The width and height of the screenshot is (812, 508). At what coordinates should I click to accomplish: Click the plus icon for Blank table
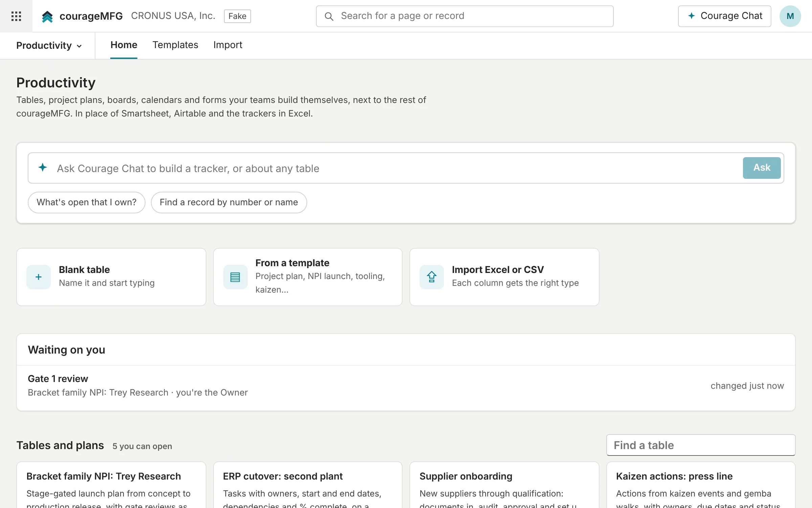(x=39, y=277)
